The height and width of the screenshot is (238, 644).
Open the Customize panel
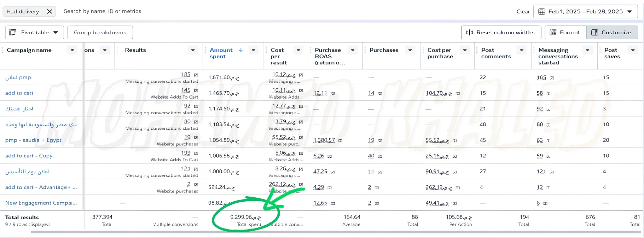click(612, 32)
